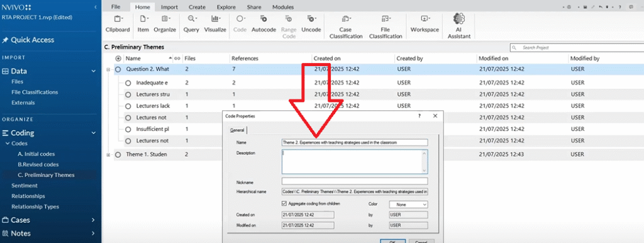Switch to the Modules ribbon tab
Image resolution: width=644 pixels, height=243 pixels.
tap(283, 7)
